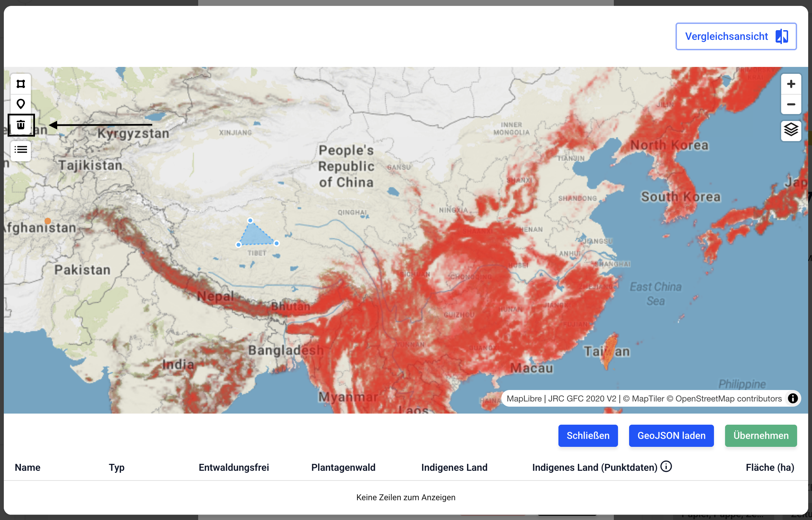Click the green Übernehmen button
Screen dimensions: 812x520
[761, 435]
